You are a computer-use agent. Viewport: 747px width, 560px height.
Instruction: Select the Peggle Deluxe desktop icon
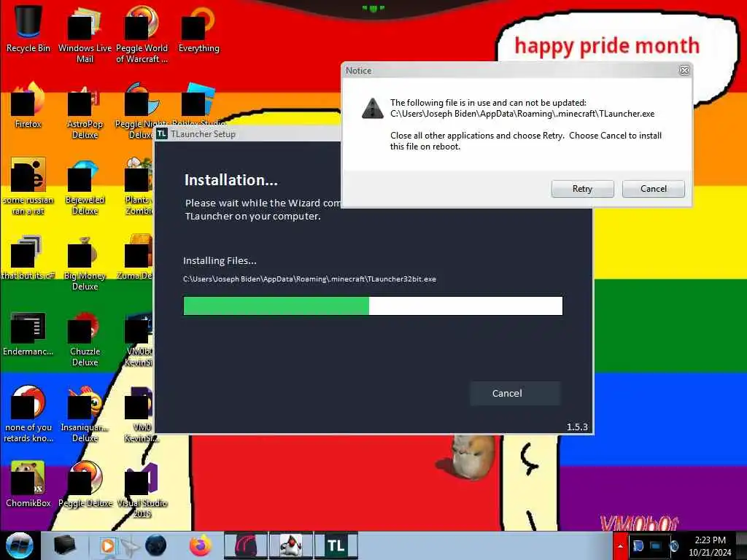pos(85,485)
